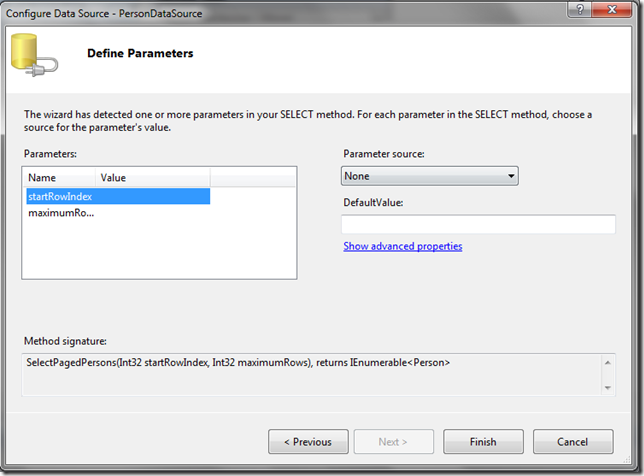Focus the DefaultValue text field
This screenshot has height=476, width=644.
[478, 224]
